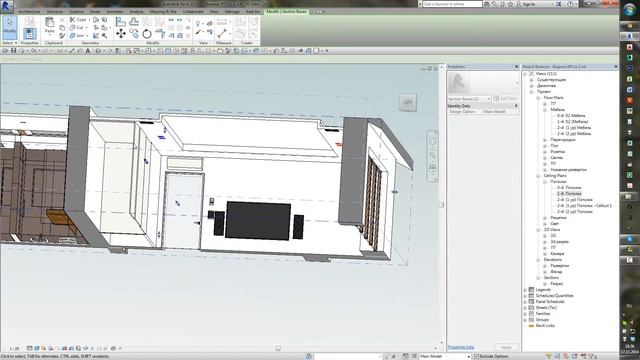This screenshot has width=640, height=360.
Task: Open the Manage ribbon tab
Action: pyautogui.click(x=232, y=12)
